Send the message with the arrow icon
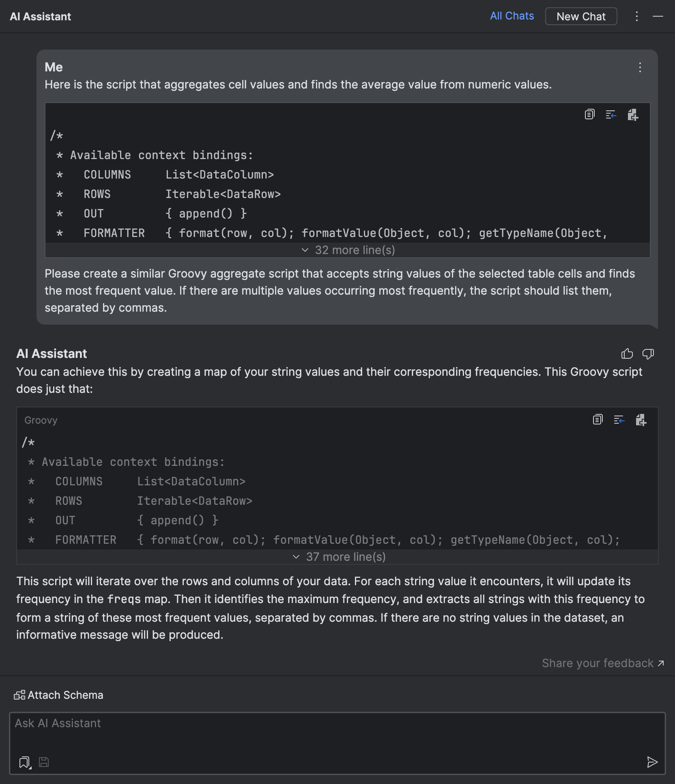This screenshot has width=675, height=784. point(652,762)
